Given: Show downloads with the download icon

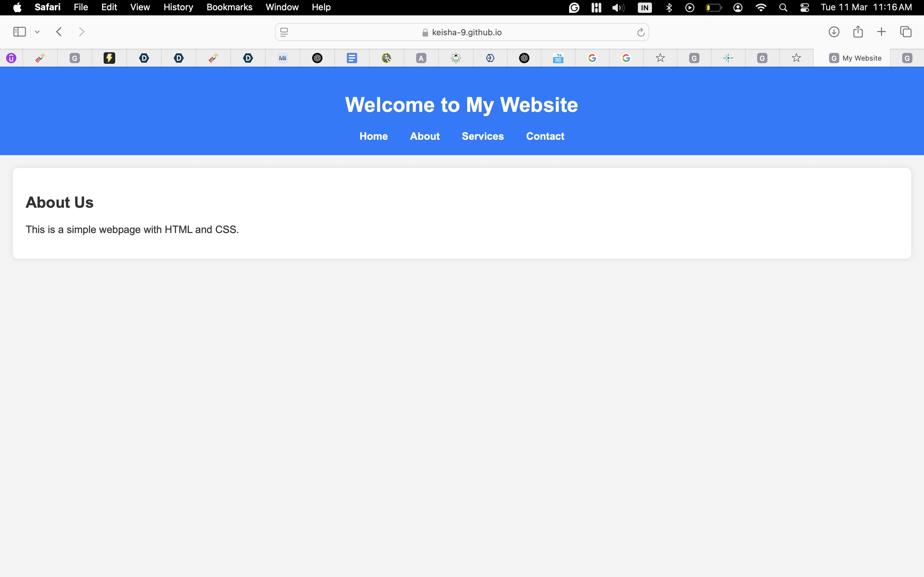Looking at the screenshot, I should point(834,32).
